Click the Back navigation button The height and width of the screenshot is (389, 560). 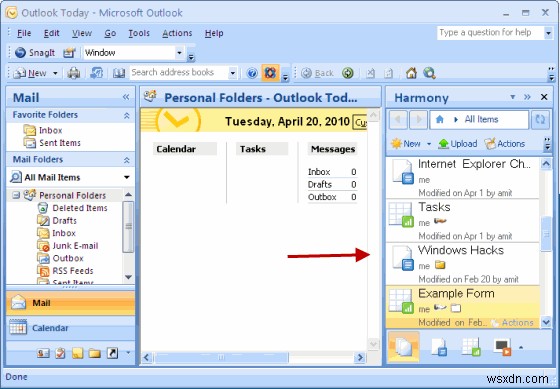(x=317, y=73)
